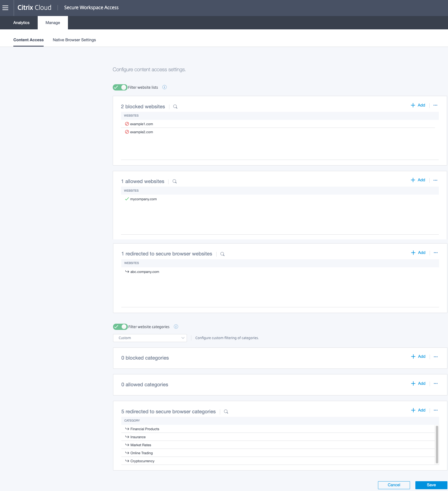Search redirected to secure browser websites
Image resolution: width=448 pixels, height=491 pixels.
(223, 254)
